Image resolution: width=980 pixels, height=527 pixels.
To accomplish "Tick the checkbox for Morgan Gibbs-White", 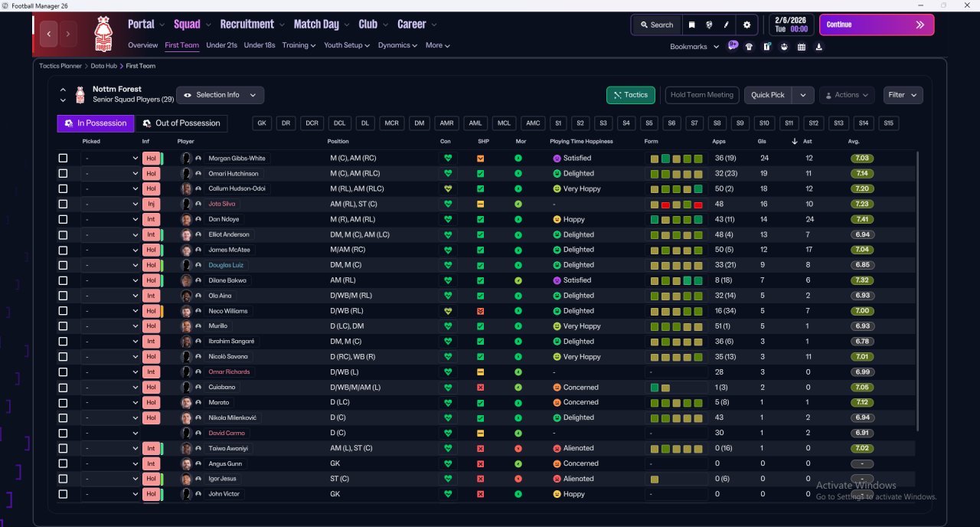I will coord(63,159).
